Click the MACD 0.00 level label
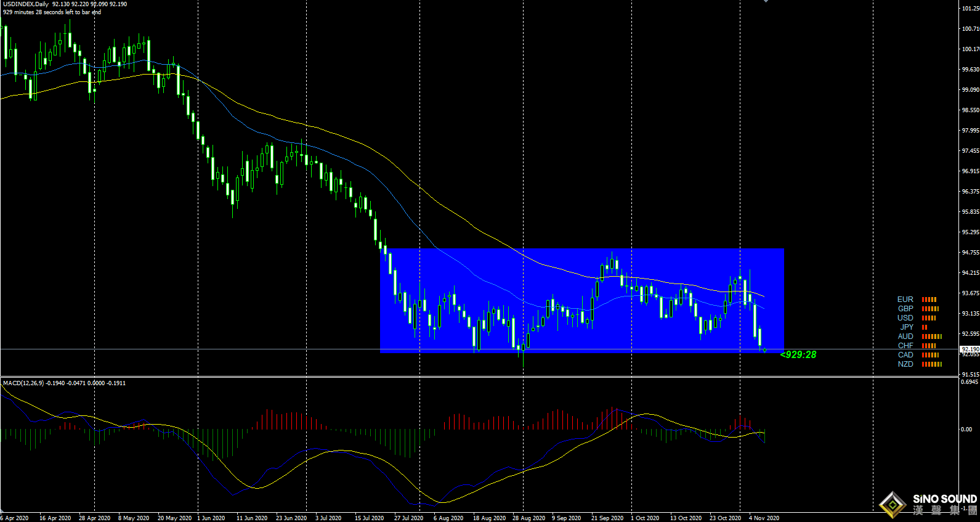980x522 pixels. click(x=967, y=430)
